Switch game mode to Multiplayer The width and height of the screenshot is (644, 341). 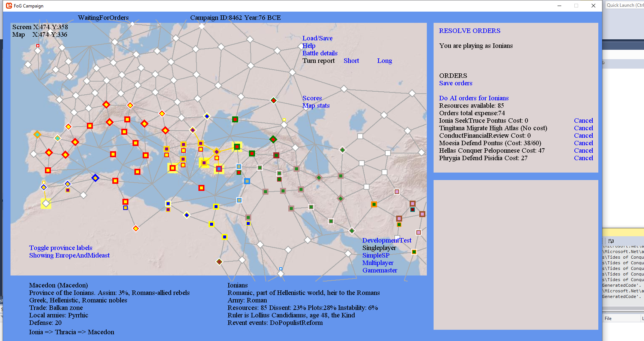378,263
